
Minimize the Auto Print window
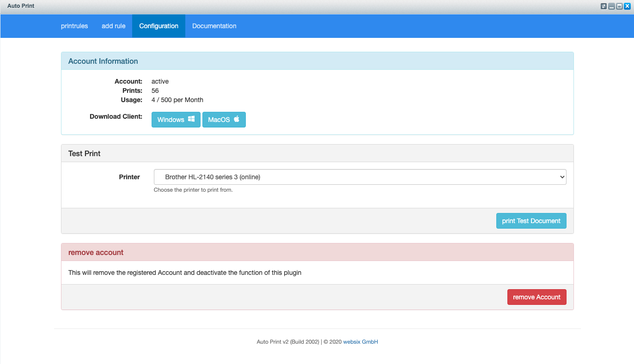point(611,6)
